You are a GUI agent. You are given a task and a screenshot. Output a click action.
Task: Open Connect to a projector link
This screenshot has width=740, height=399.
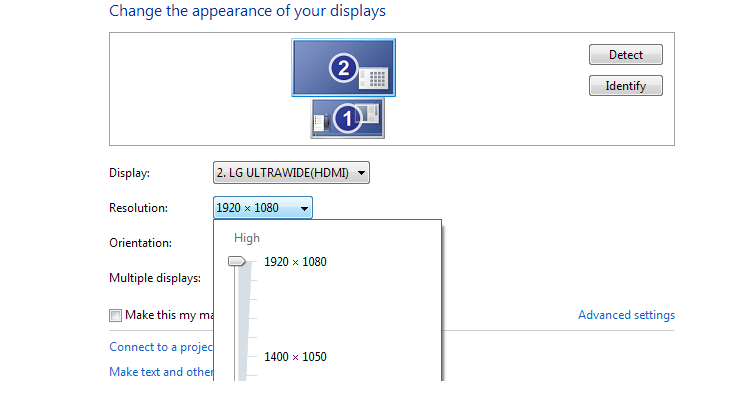coord(161,347)
